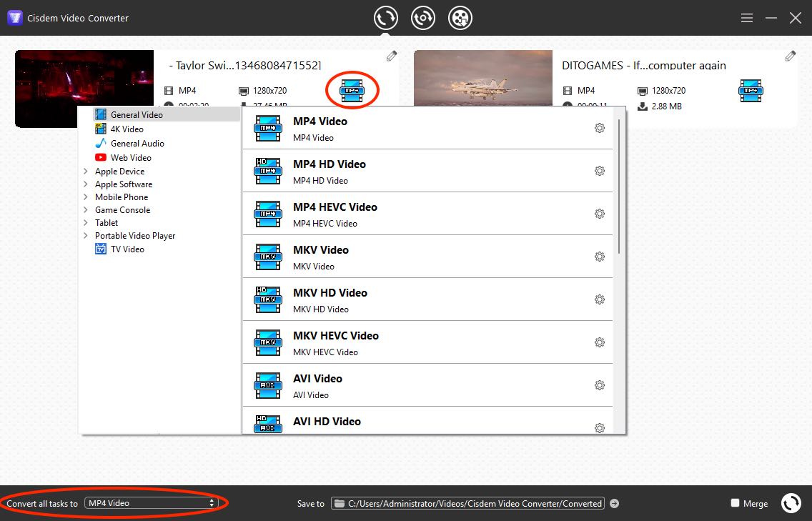Expand the Mobile Phone category
The height and width of the screenshot is (521, 812).
tap(86, 197)
